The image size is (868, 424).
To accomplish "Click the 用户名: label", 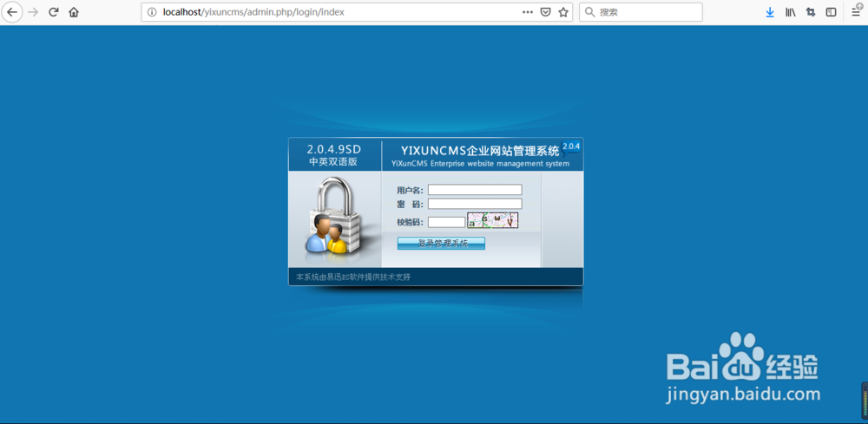I will (411, 191).
